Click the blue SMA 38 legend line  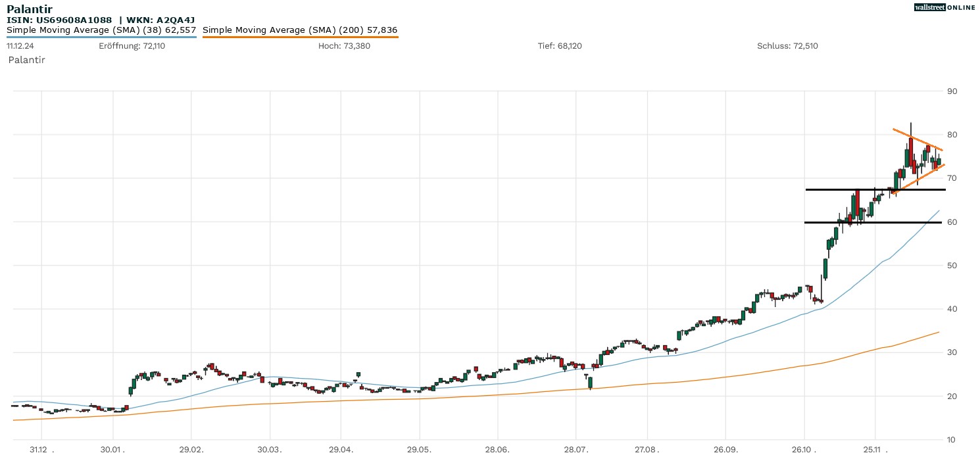[101, 37]
